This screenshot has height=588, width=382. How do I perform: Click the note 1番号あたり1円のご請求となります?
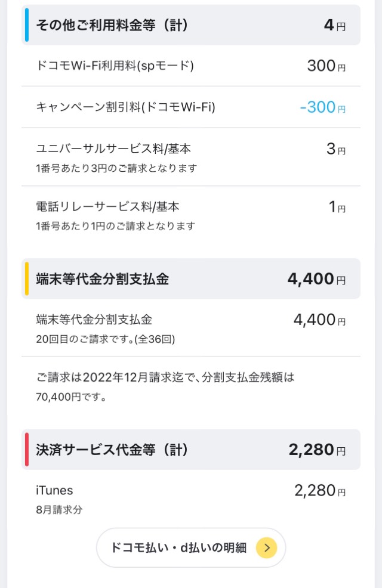tap(116, 226)
